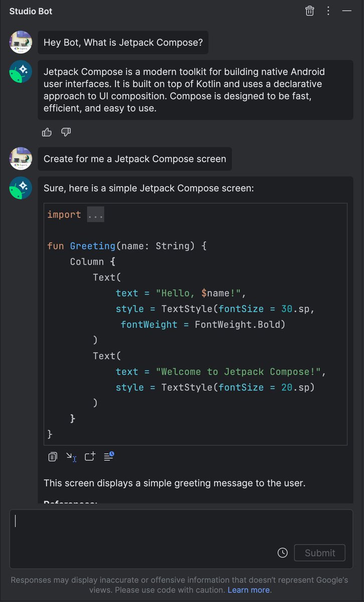Give thumbs up to the Jetpack Compose answer
The width and height of the screenshot is (364, 602).
click(x=47, y=132)
